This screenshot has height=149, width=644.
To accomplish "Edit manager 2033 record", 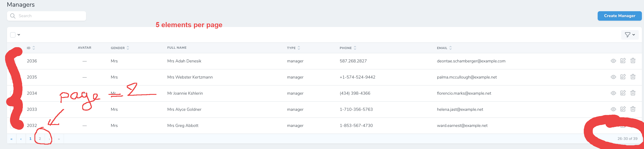I will 623,109.
